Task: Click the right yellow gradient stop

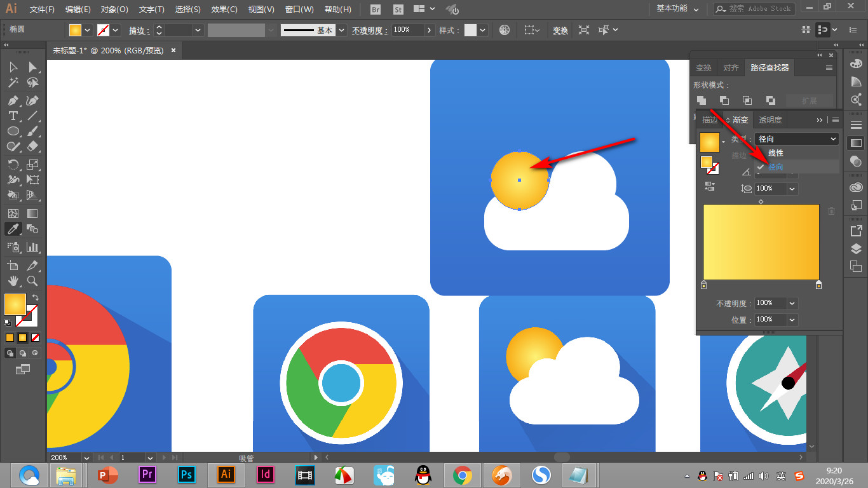Action: click(818, 285)
